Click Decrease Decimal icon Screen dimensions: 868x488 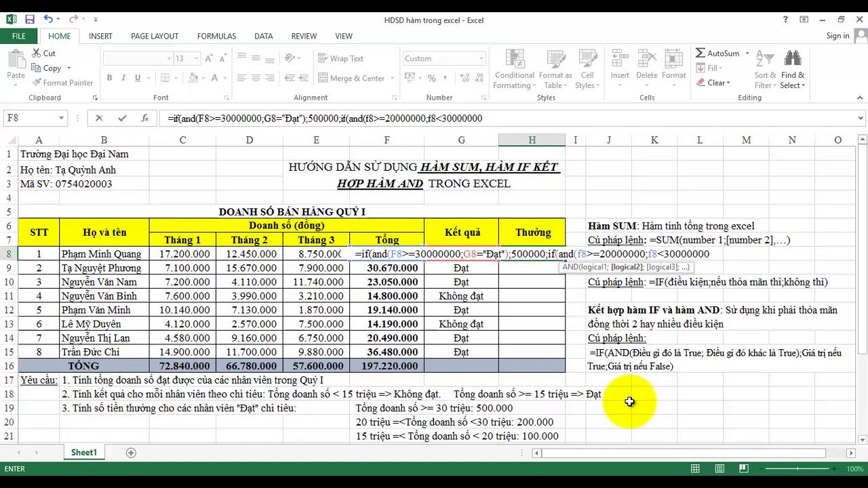pos(478,78)
